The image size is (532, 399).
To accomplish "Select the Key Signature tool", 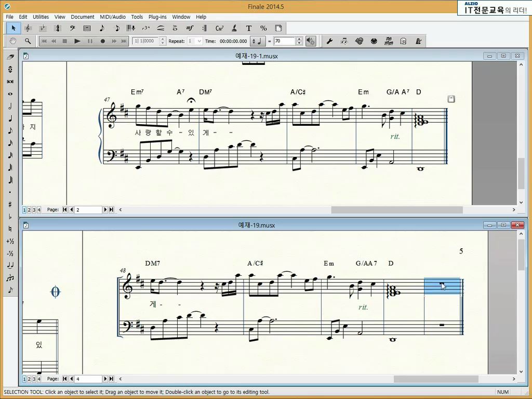I will tap(43, 28).
